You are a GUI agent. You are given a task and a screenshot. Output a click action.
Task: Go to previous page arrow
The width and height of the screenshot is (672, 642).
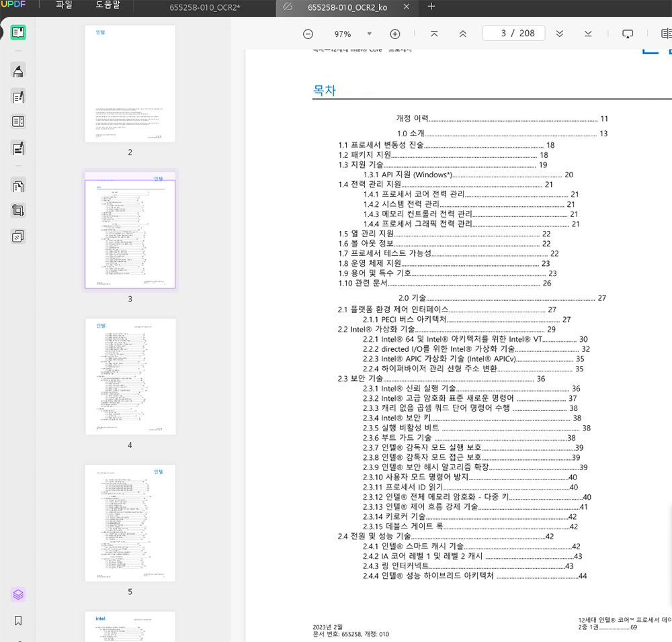tap(463, 34)
